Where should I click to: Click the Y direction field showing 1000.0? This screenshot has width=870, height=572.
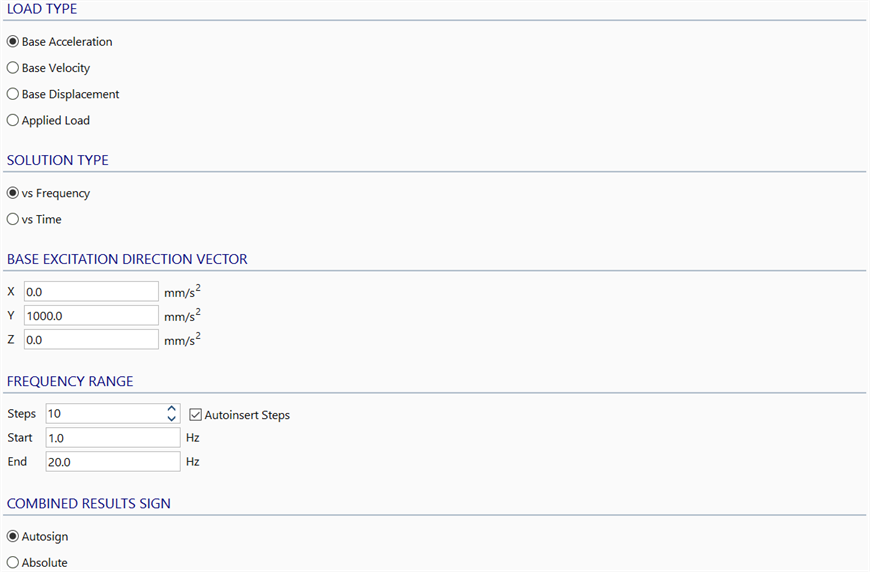click(91, 316)
